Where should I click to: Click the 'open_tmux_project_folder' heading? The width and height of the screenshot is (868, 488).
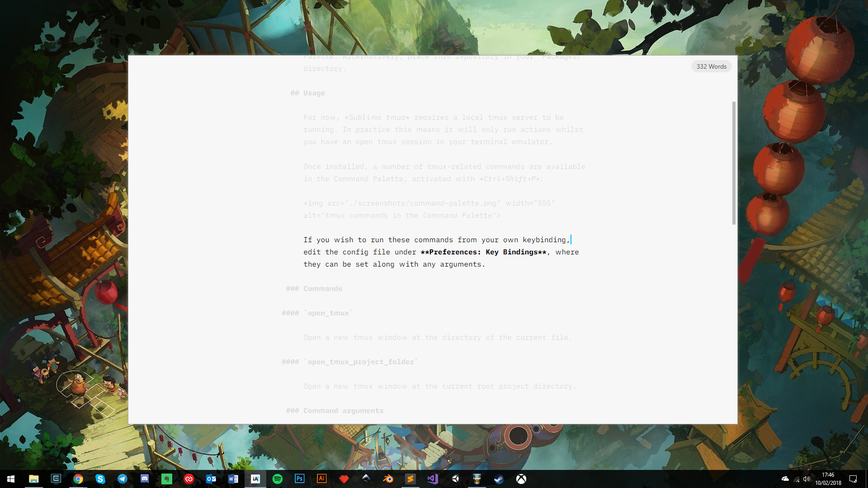click(x=349, y=362)
